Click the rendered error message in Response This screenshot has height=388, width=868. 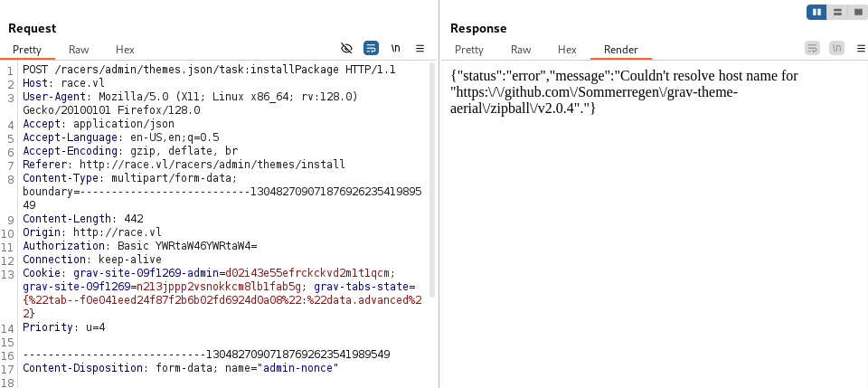[x=625, y=92]
